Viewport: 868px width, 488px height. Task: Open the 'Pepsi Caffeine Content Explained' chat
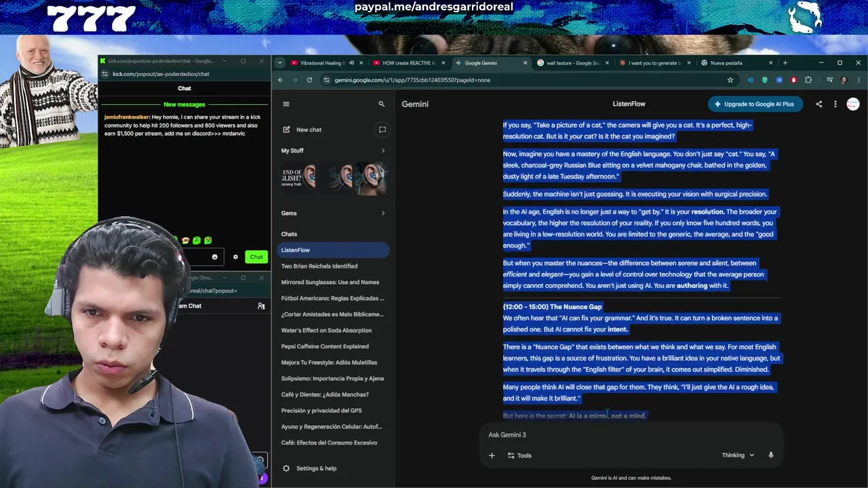[x=332, y=346]
